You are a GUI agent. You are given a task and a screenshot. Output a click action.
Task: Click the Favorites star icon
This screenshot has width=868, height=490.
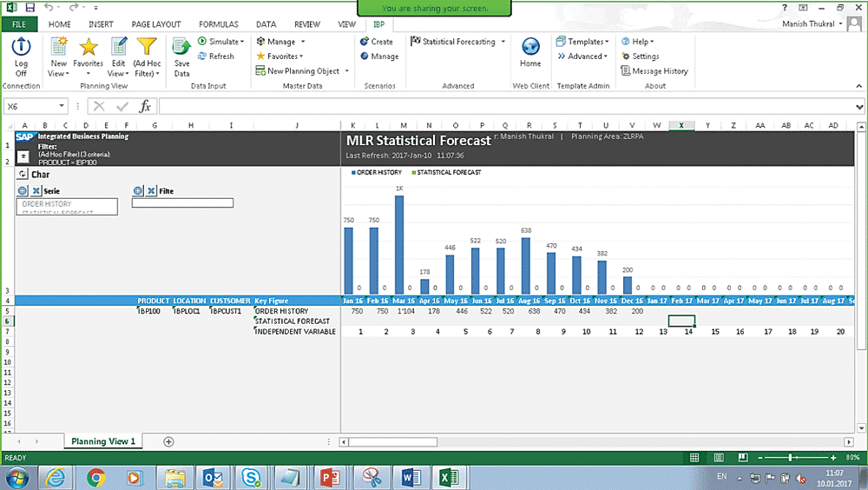88,47
